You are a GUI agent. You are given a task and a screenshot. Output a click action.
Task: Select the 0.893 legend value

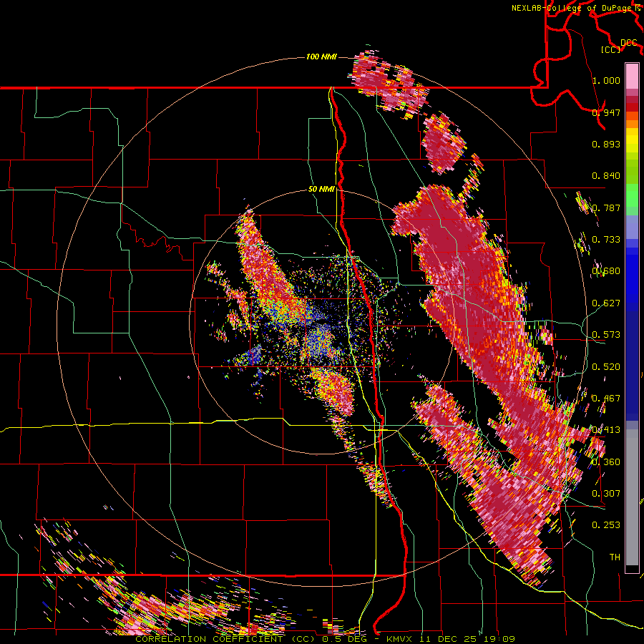[x=606, y=144]
